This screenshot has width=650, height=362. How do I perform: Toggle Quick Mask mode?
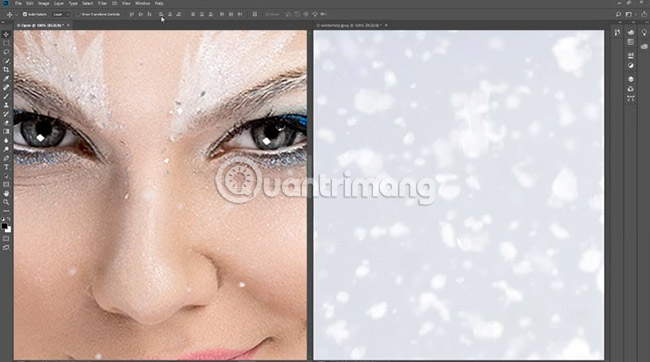click(6, 238)
